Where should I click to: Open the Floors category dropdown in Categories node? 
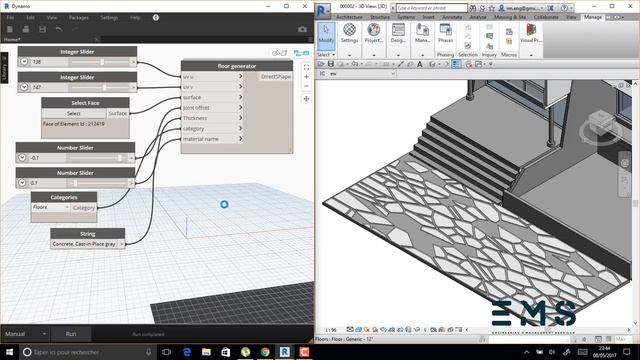pos(51,207)
